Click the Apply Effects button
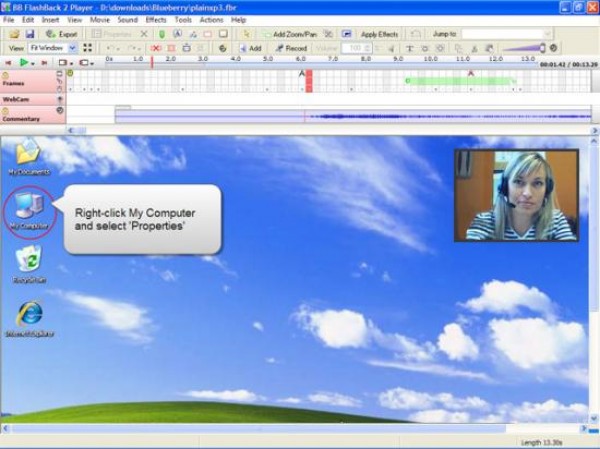This screenshot has height=449, width=600. [x=380, y=34]
